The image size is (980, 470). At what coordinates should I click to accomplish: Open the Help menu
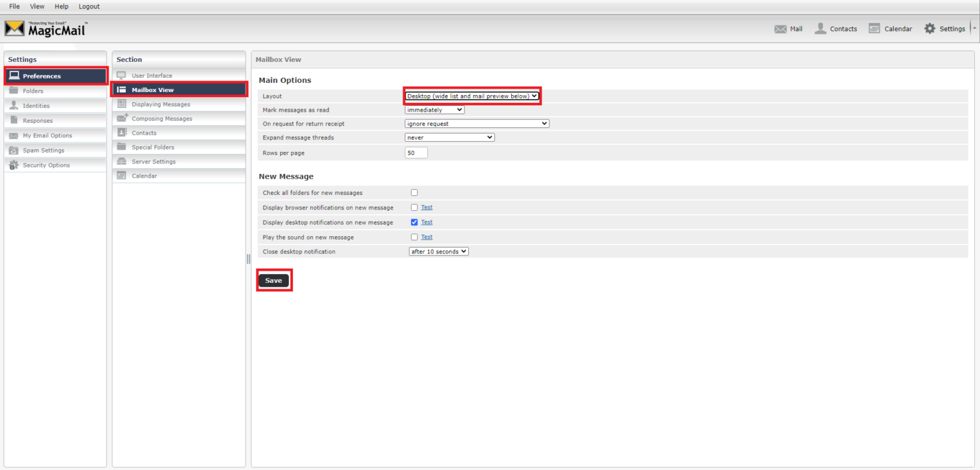61,6
